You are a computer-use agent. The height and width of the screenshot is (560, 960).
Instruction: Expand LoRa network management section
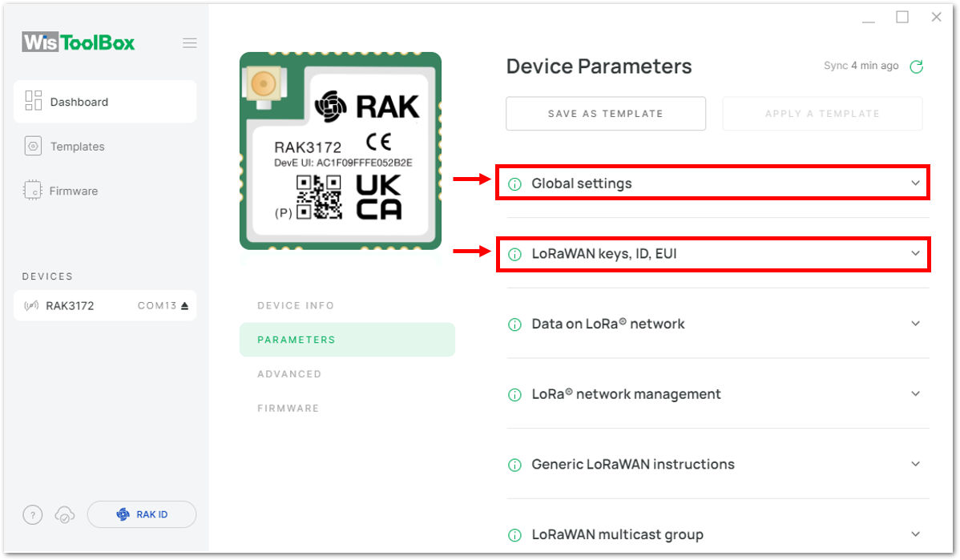click(x=915, y=393)
